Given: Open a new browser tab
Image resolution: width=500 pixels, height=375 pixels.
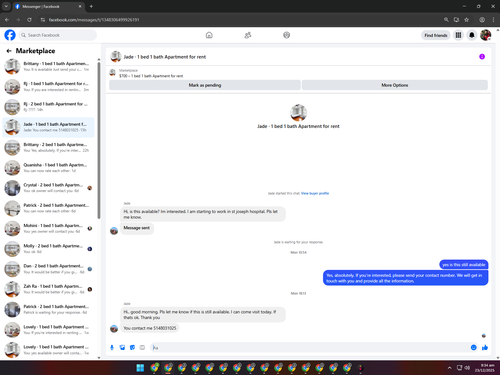Looking at the screenshot, I should [91, 6].
